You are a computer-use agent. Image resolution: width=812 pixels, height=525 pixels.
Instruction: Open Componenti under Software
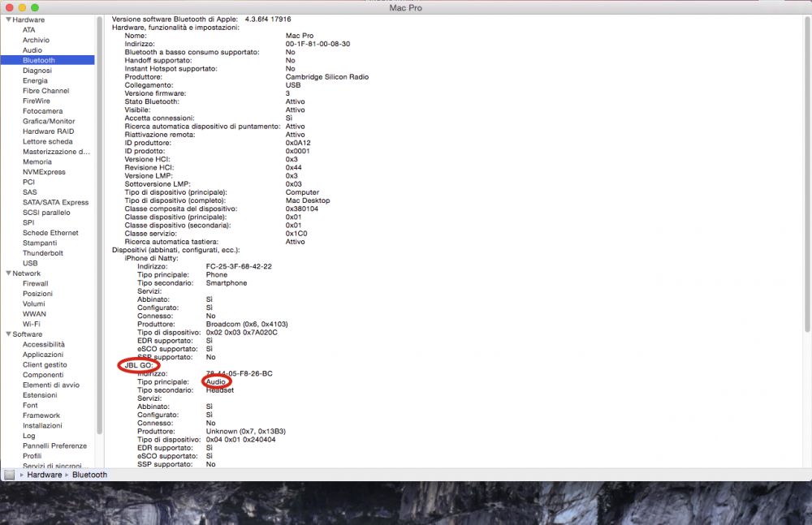tap(43, 375)
